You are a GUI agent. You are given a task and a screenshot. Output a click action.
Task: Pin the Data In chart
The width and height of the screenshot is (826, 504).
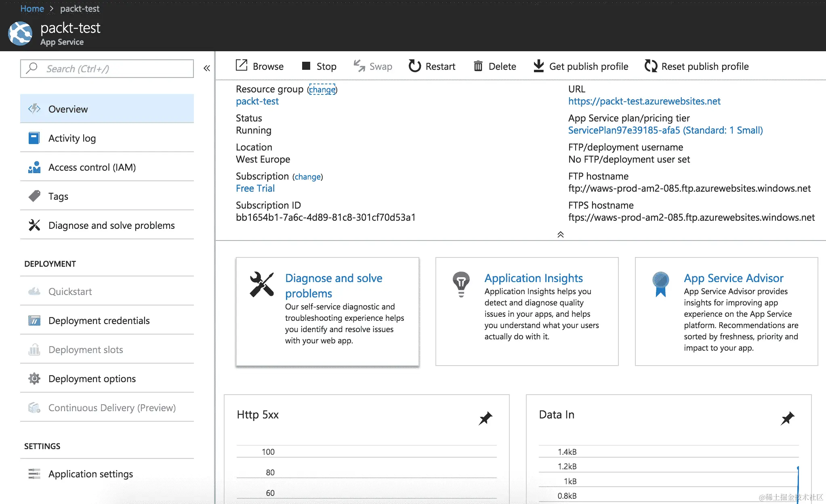(787, 418)
